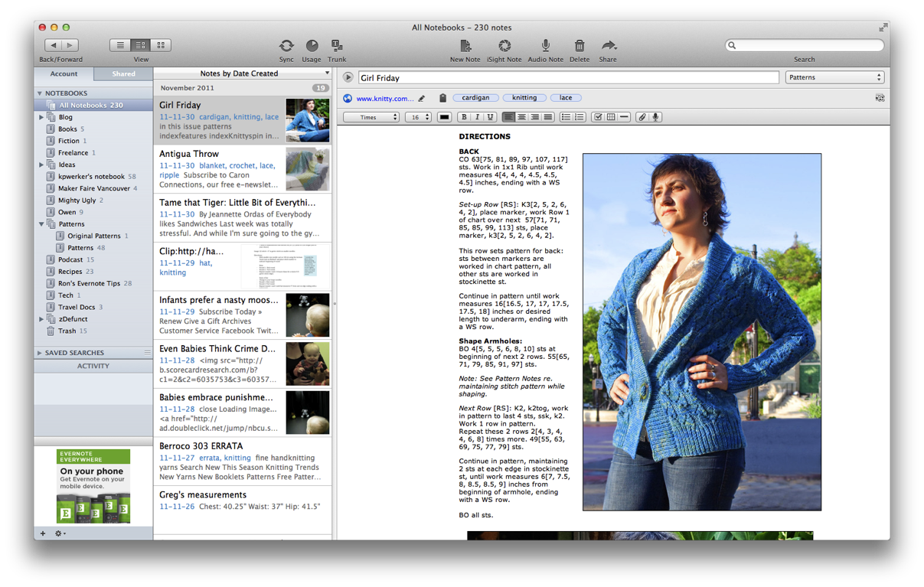Viewport: 924px width, 587px height.
Task: Expand the Blog notebook stack
Action: 41,117
